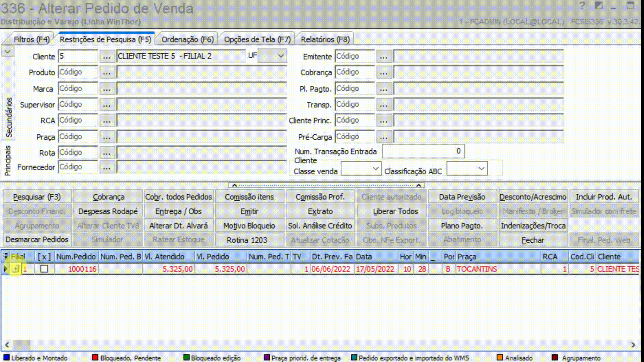Open the UF dropdown
The height and width of the screenshot is (362, 644).
click(x=281, y=56)
